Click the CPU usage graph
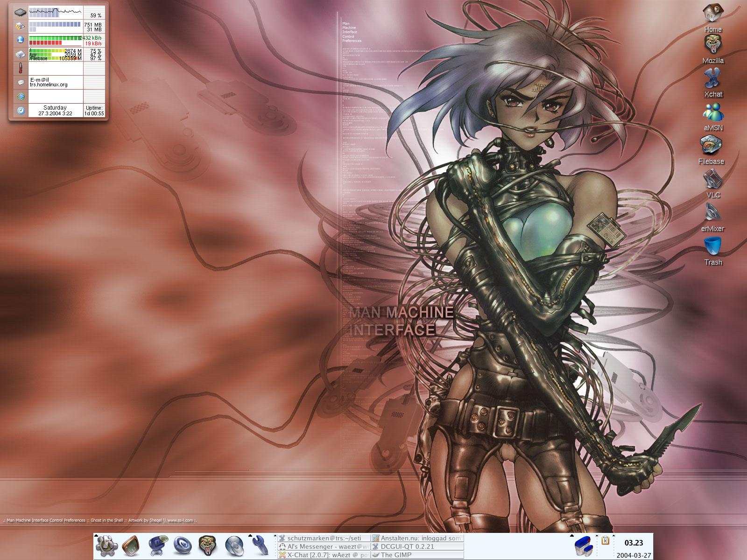 pyautogui.click(x=56, y=13)
